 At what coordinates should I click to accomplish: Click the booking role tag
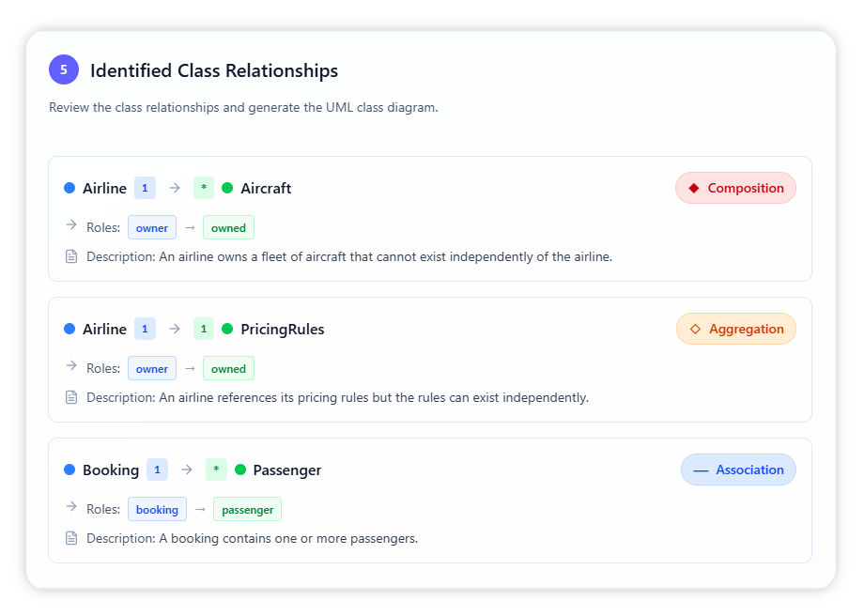click(157, 510)
